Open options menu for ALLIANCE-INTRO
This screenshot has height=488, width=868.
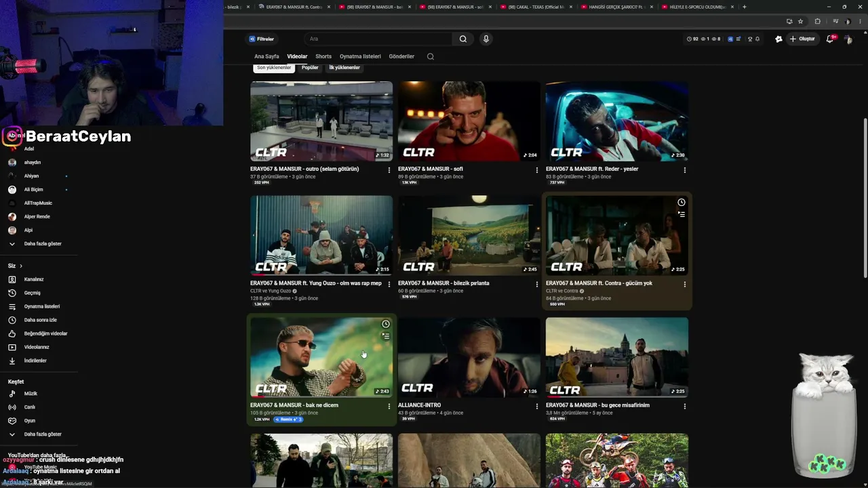tap(537, 407)
